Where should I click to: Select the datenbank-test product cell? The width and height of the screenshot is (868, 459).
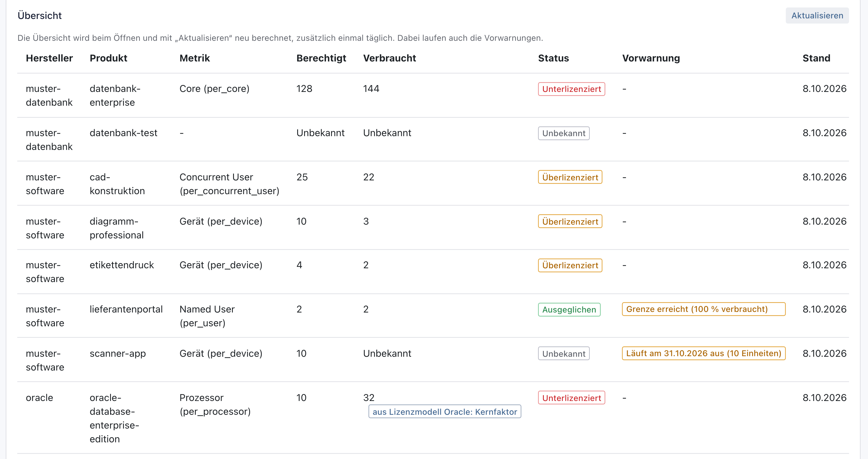123,133
